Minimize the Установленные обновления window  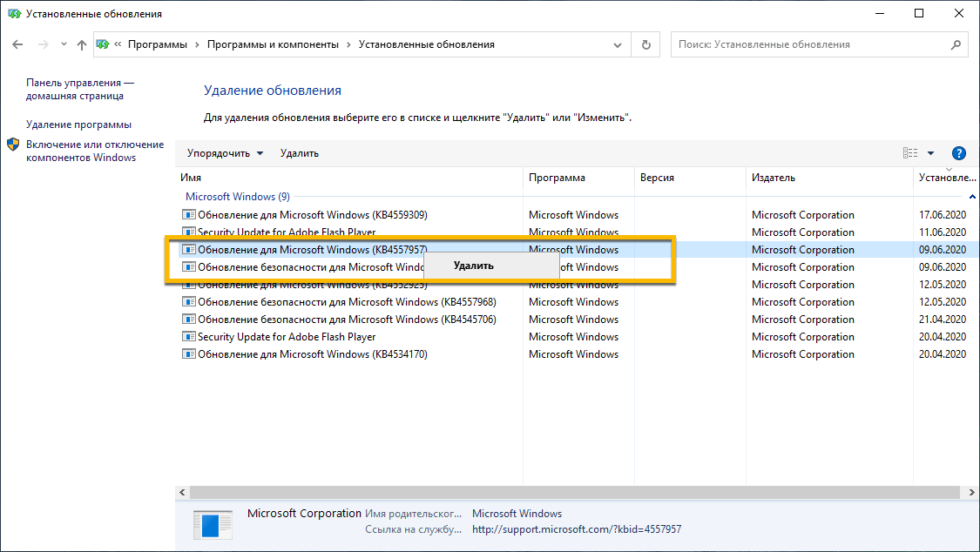tap(880, 13)
